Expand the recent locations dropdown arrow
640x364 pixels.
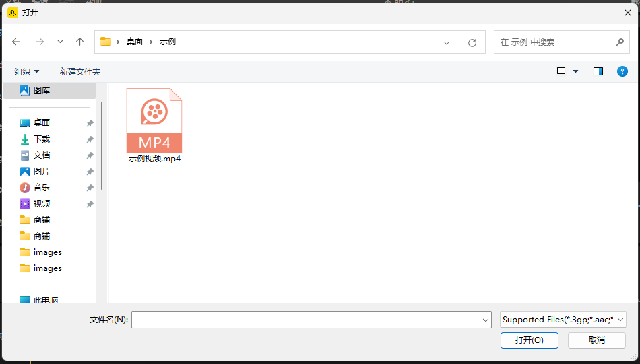point(60,42)
